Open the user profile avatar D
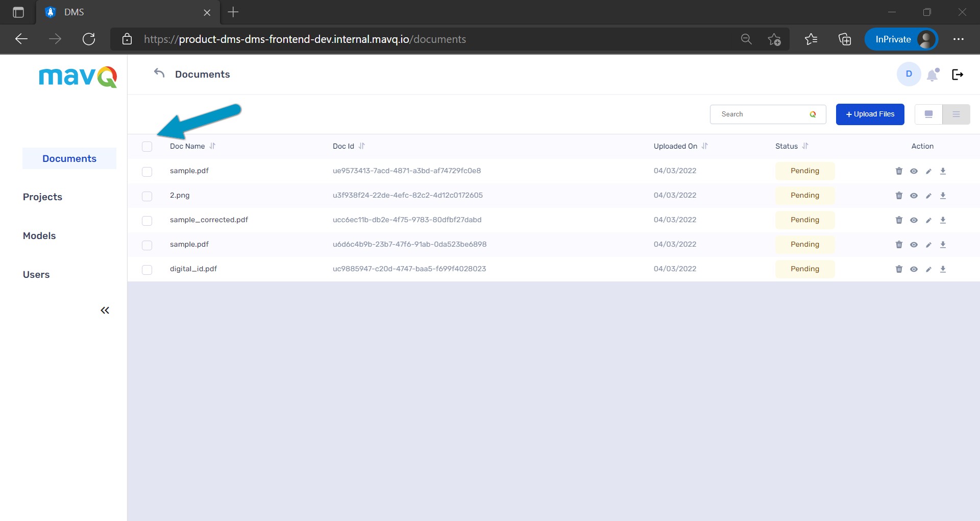 click(x=909, y=74)
